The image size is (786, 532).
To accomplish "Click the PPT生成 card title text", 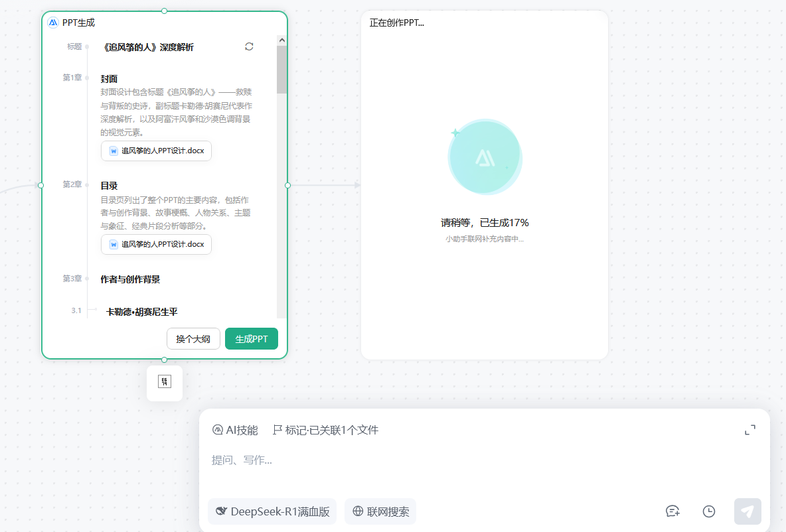I will (x=78, y=23).
